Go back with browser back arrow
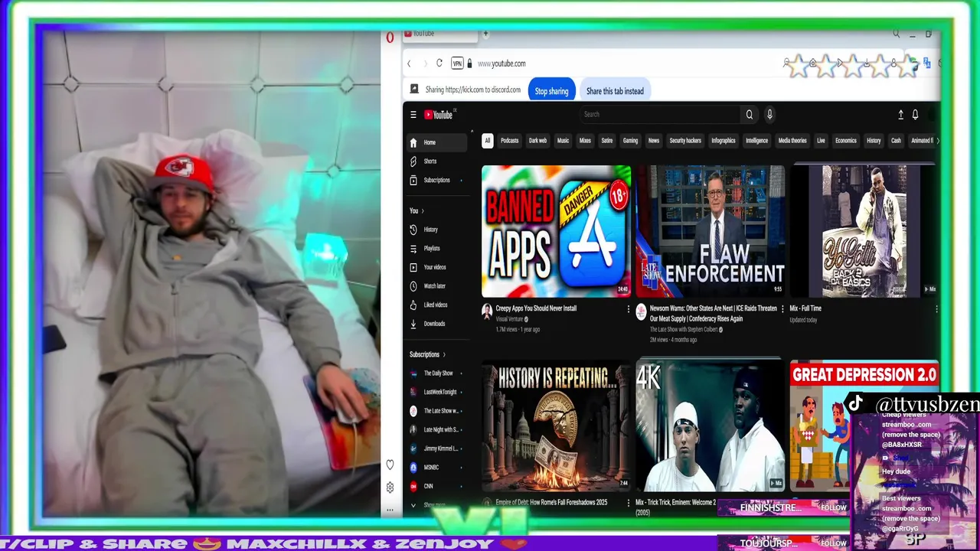This screenshot has width=980, height=551. click(410, 64)
